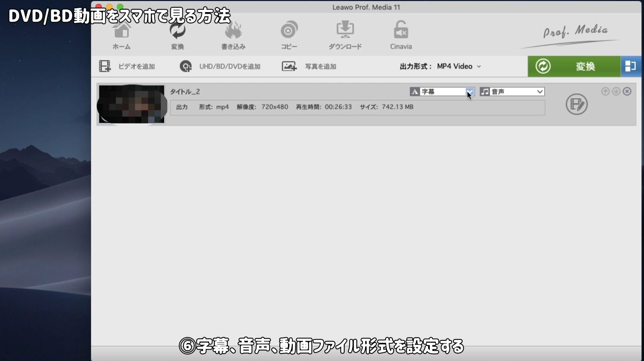Click UHD/BD/DVDを追加 to add a disc

point(220,66)
